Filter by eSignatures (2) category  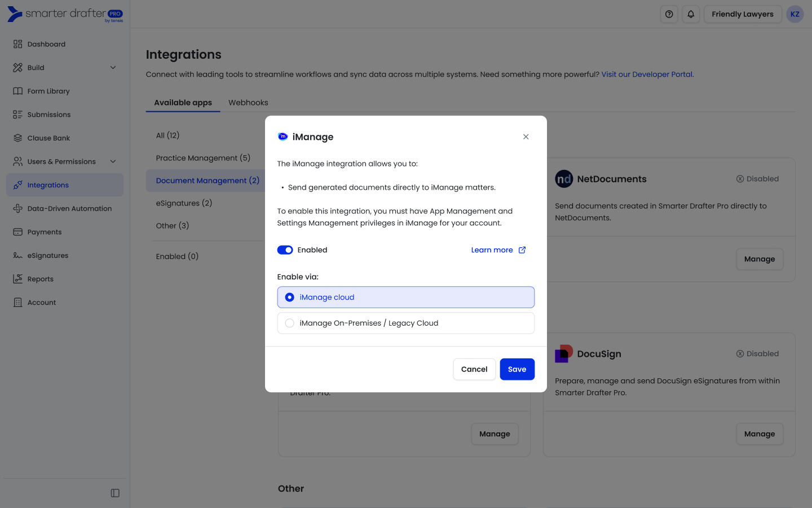(184, 203)
